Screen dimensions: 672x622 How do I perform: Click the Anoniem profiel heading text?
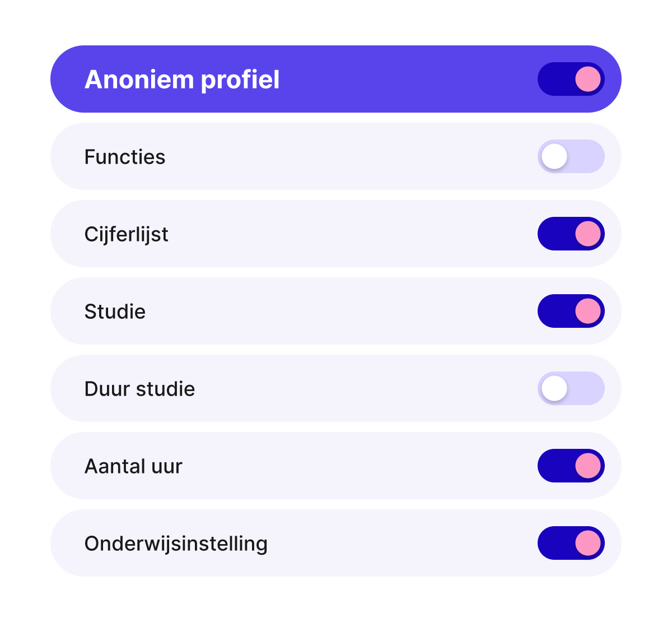182,80
